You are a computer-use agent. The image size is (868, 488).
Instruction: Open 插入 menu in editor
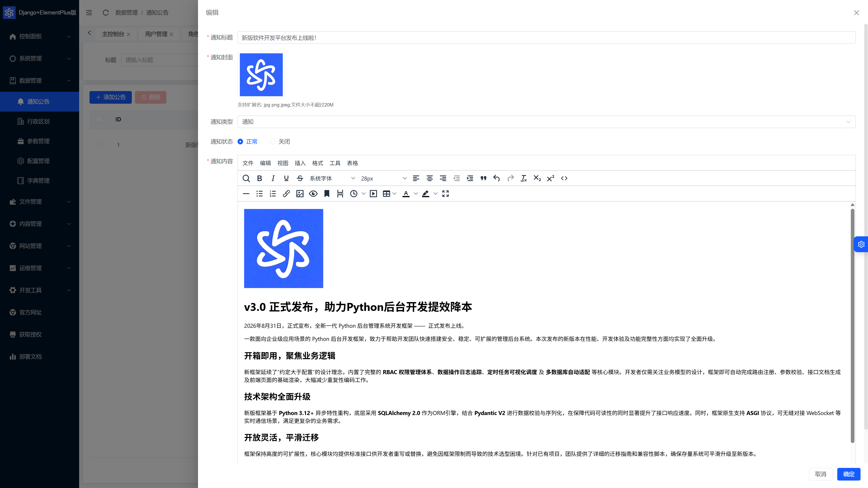(x=300, y=163)
